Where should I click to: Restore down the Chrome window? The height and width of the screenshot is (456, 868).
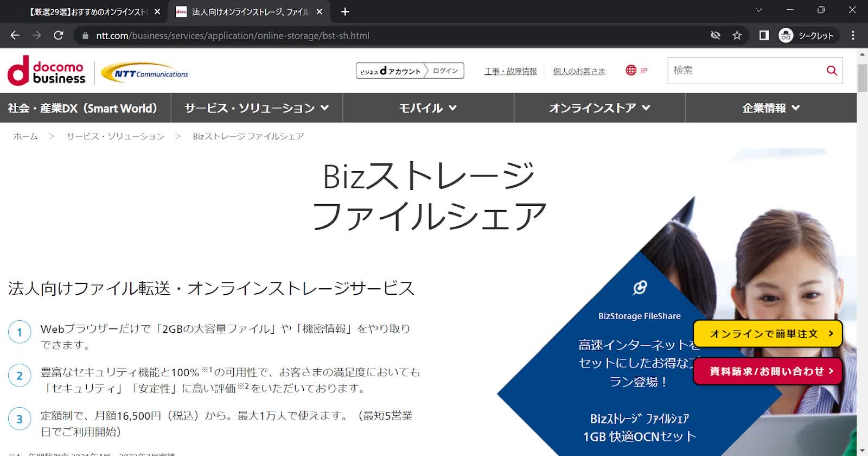point(821,10)
